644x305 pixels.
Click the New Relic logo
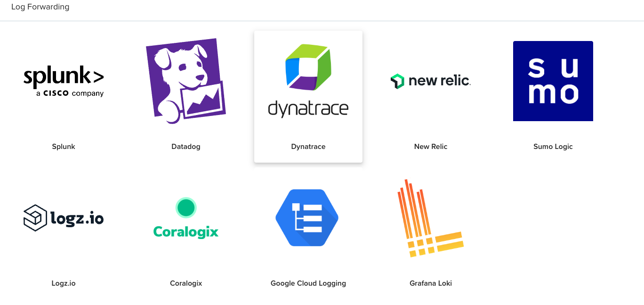pyautogui.click(x=431, y=81)
